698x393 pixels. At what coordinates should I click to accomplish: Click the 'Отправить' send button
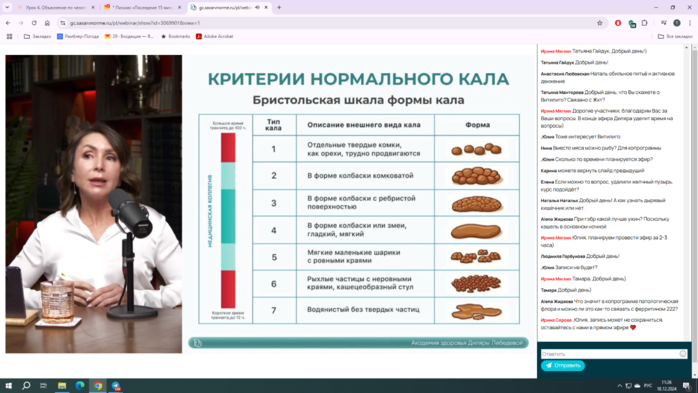pos(563,365)
